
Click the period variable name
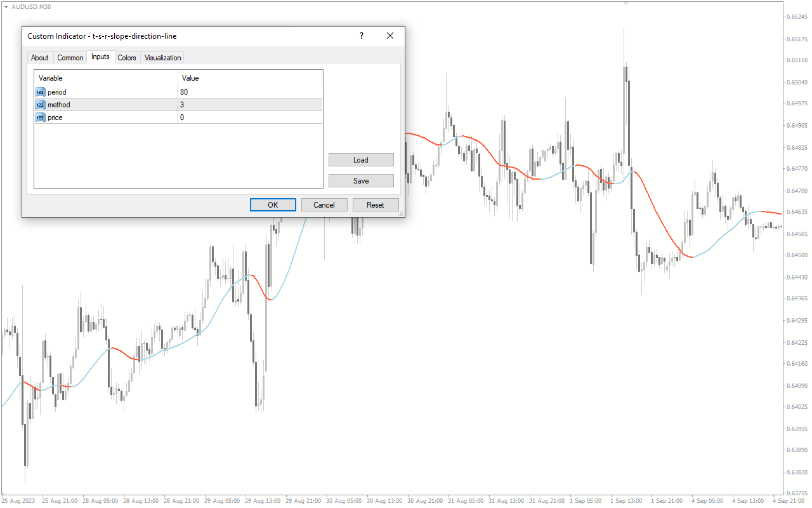pyautogui.click(x=57, y=92)
